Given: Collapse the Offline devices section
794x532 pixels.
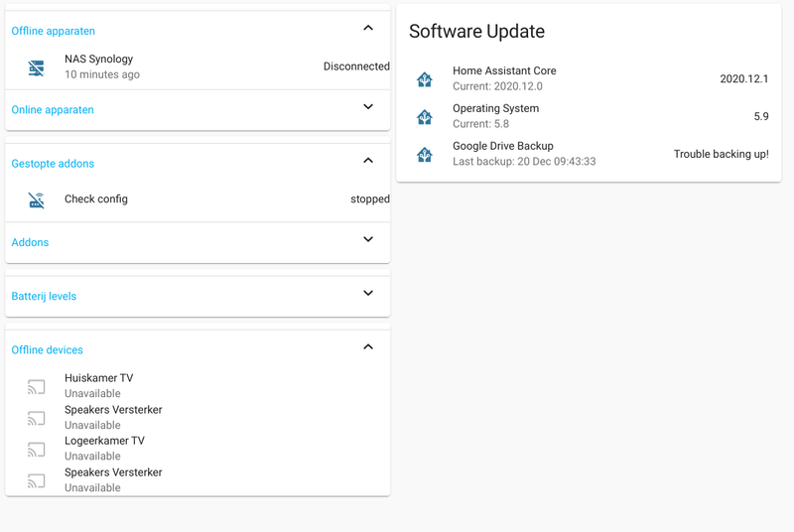Looking at the screenshot, I should click(x=368, y=346).
